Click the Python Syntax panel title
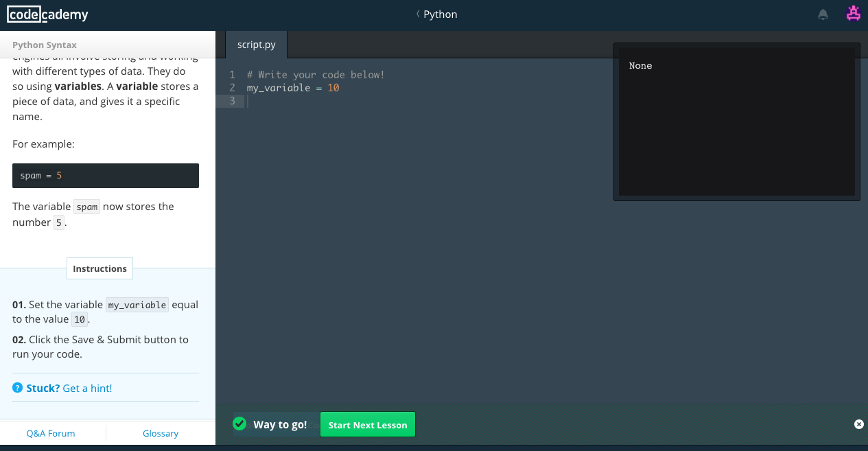Image resolution: width=868 pixels, height=451 pixels. click(x=44, y=45)
